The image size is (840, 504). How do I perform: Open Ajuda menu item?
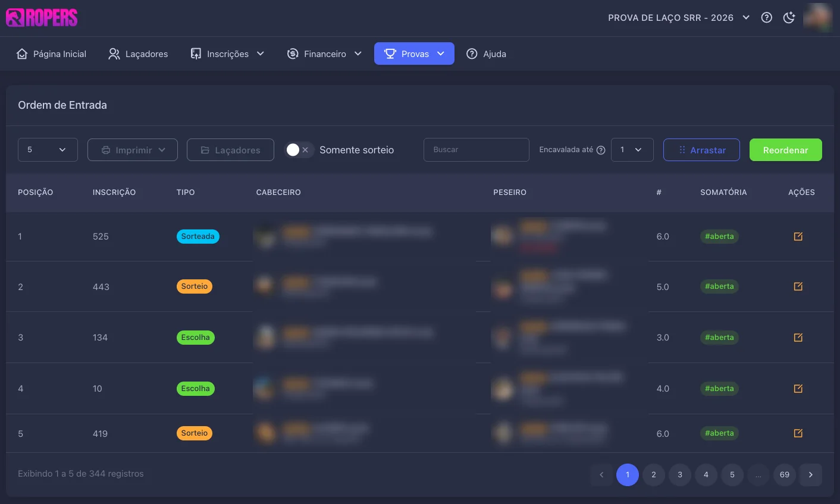tap(486, 54)
